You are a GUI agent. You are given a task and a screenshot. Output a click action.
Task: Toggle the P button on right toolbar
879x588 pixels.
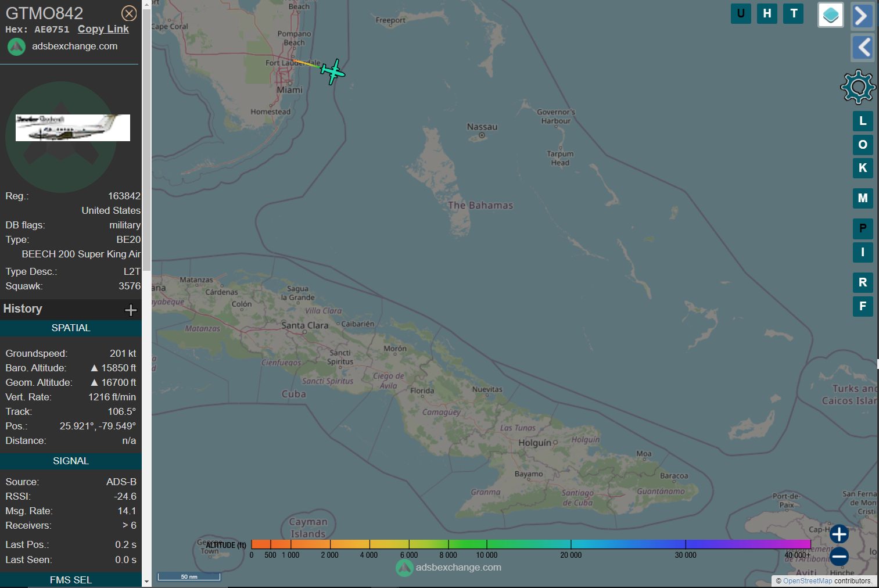pyautogui.click(x=863, y=228)
